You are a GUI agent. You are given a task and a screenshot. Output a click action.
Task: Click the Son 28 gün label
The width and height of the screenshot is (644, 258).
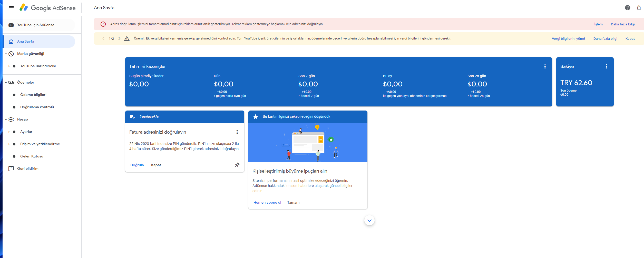pos(477,76)
